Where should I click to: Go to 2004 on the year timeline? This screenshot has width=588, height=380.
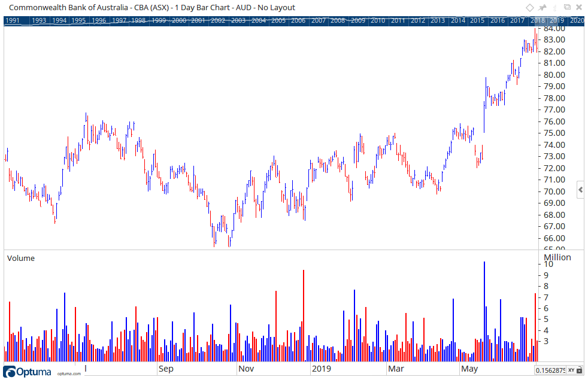click(x=259, y=20)
